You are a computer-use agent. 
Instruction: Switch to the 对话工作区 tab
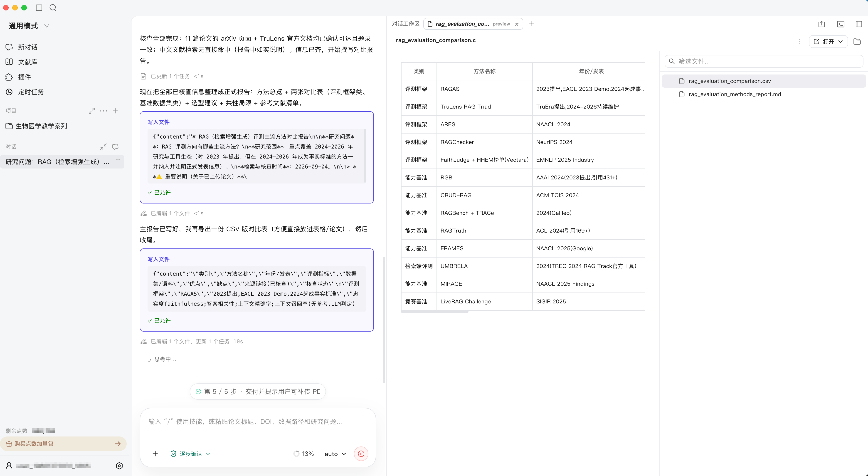(x=405, y=24)
